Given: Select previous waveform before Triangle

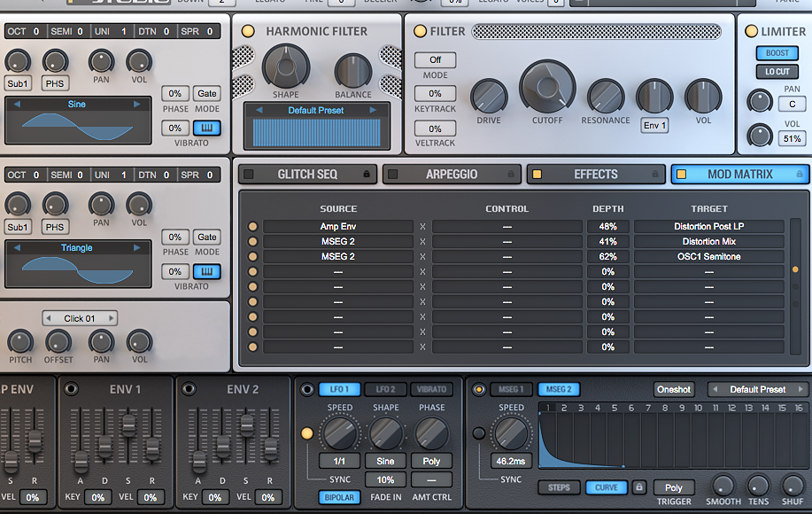Looking at the screenshot, I should click(x=17, y=247).
